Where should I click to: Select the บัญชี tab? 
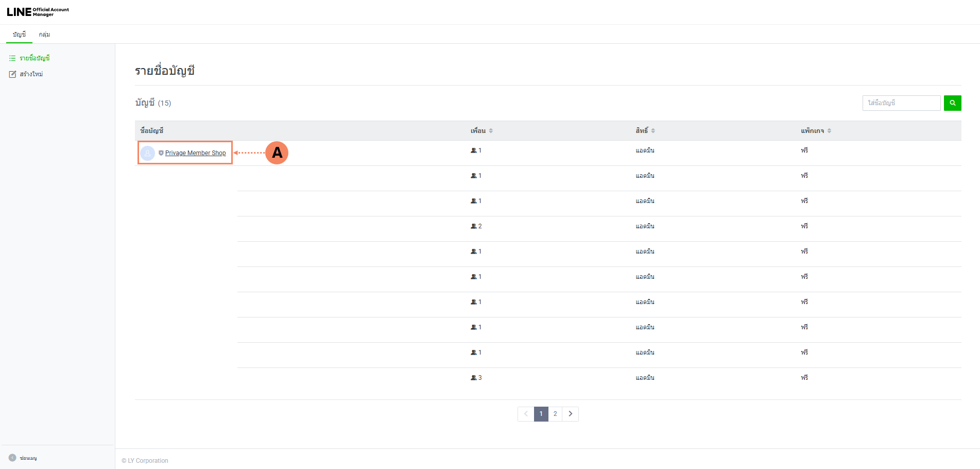pos(19,35)
